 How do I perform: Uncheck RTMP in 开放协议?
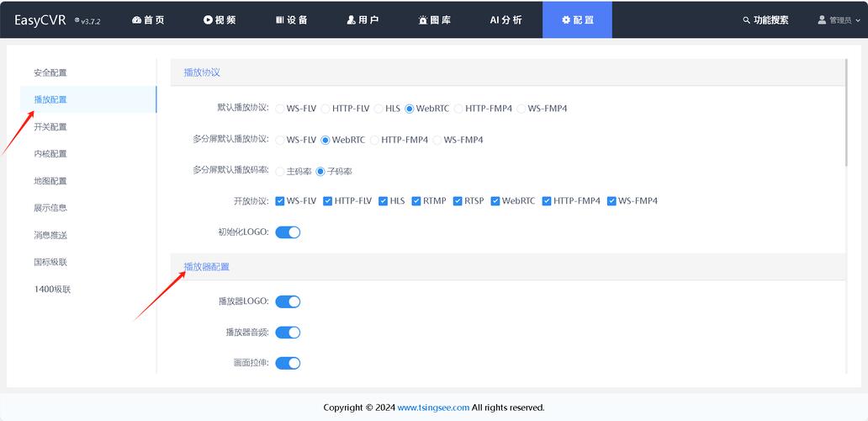click(416, 201)
